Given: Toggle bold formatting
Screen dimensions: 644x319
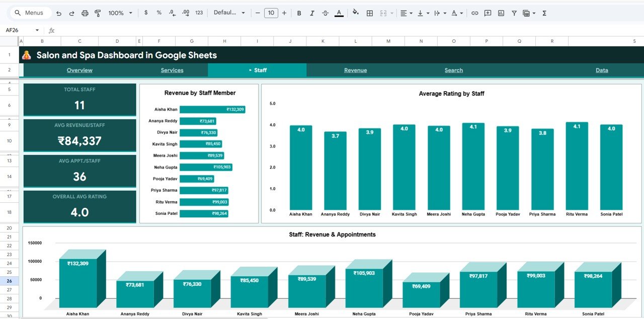Looking at the screenshot, I should (299, 13).
